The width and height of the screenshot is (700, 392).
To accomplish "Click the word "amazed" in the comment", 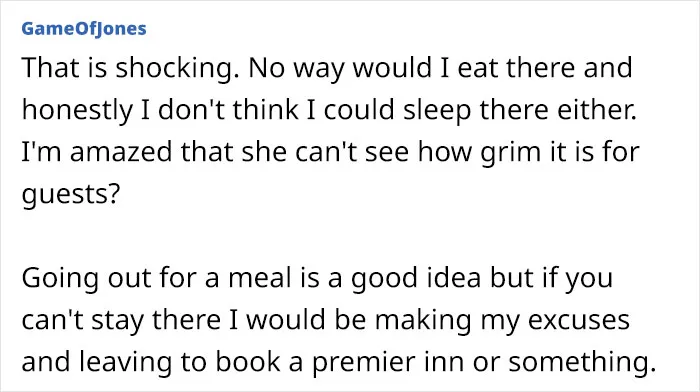I will 121,152.
